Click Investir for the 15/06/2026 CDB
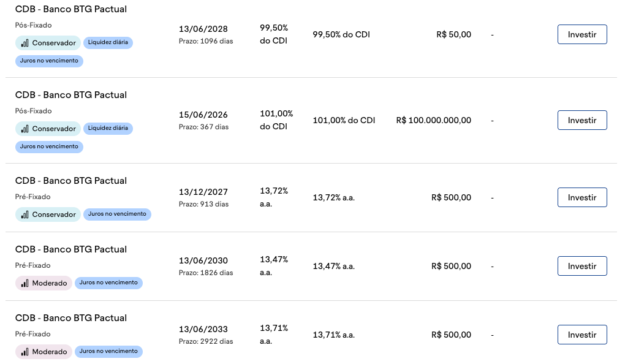 click(582, 120)
